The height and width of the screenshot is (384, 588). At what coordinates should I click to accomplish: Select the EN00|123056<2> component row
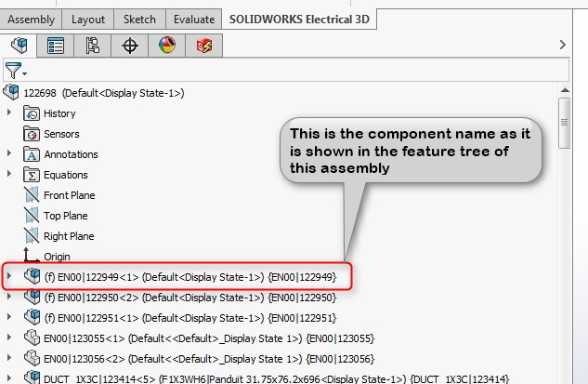tap(209, 359)
